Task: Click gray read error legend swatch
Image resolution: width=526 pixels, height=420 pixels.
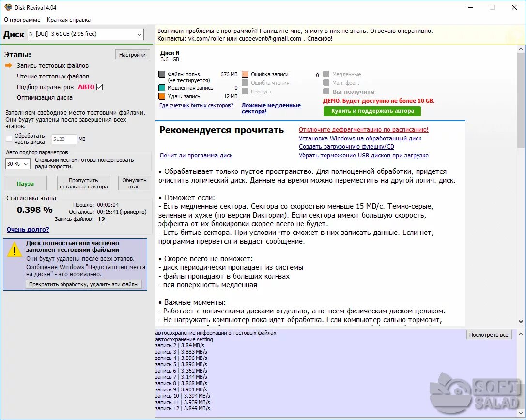Action: 245,82
